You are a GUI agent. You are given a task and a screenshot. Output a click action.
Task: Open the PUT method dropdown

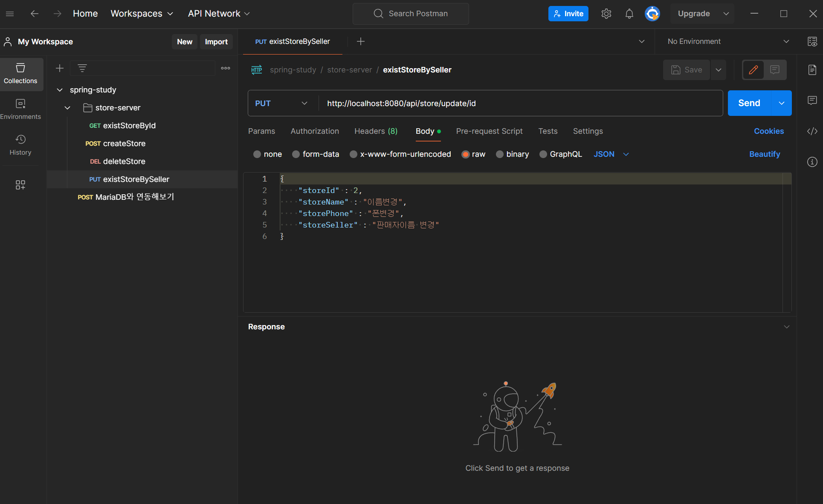[x=281, y=104]
